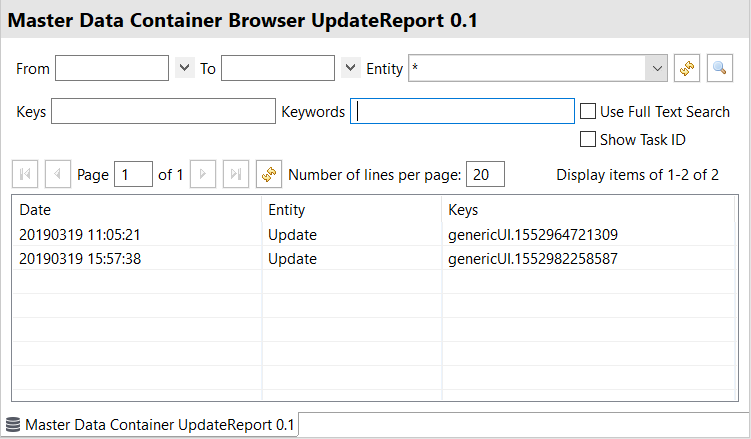The height and width of the screenshot is (439, 751).
Task: Click the database icon on bottom tab
Action: (13, 425)
